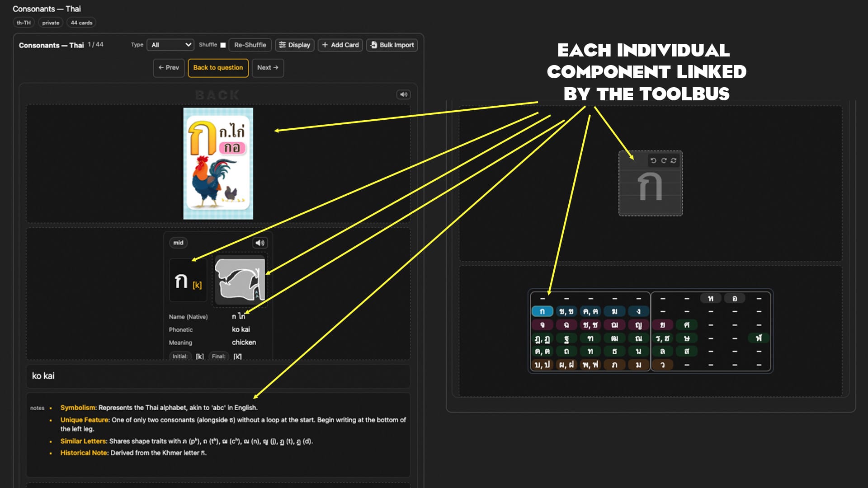The image size is (868, 488).
Task: Click the Historical Note line
Action: point(133,453)
